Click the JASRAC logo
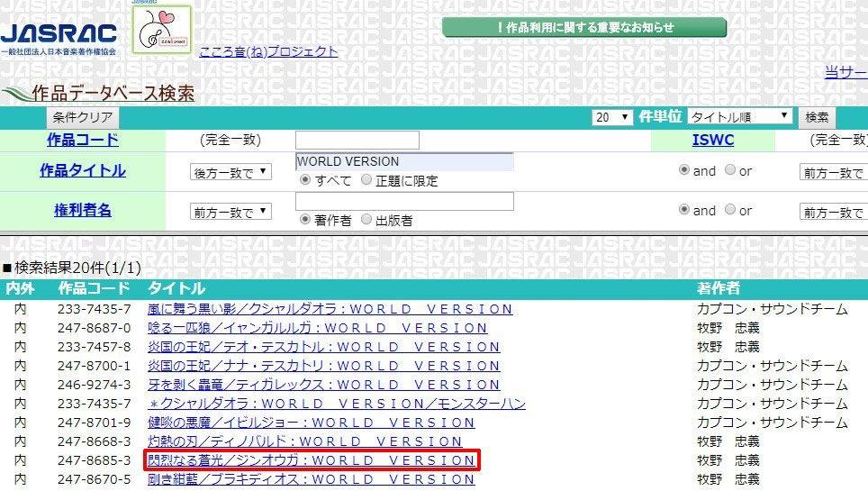Image resolution: width=868 pixels, height=491 pixels. click(59, 39)
